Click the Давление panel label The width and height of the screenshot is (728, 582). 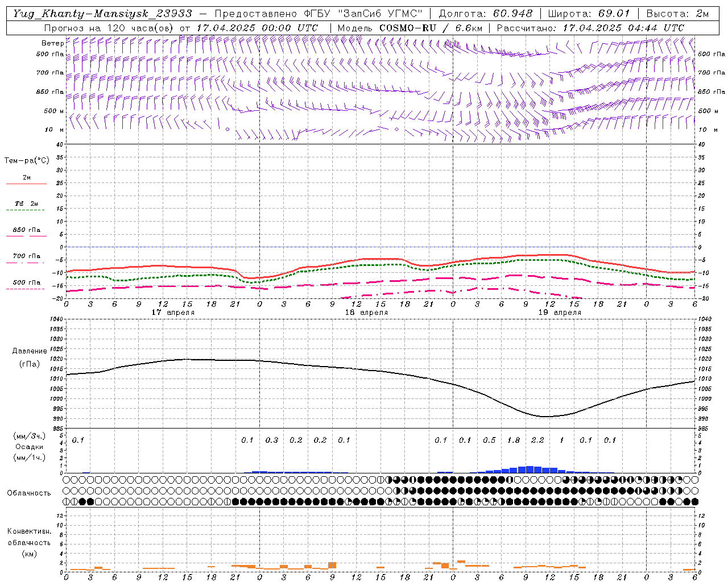pyautogui.click(x=30, y=351)
